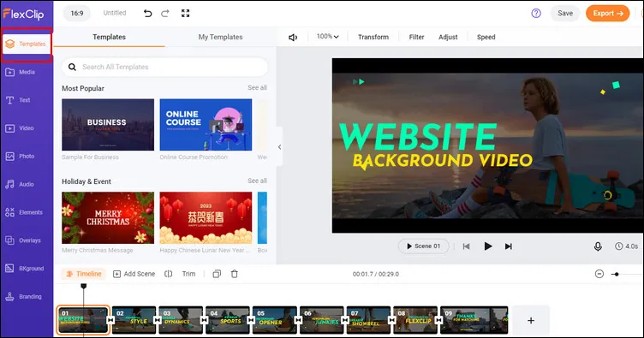The width and height of the screenshot is (644, 338).
Task: Select scene 05 Opener in timeline
Action: click(274, 320)
